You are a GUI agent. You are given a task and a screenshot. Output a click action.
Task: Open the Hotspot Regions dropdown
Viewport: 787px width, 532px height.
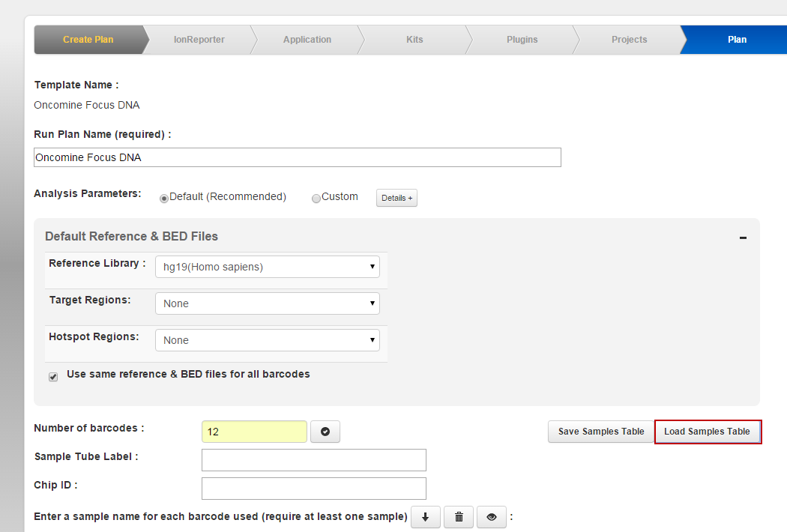(x=268, y=340)
